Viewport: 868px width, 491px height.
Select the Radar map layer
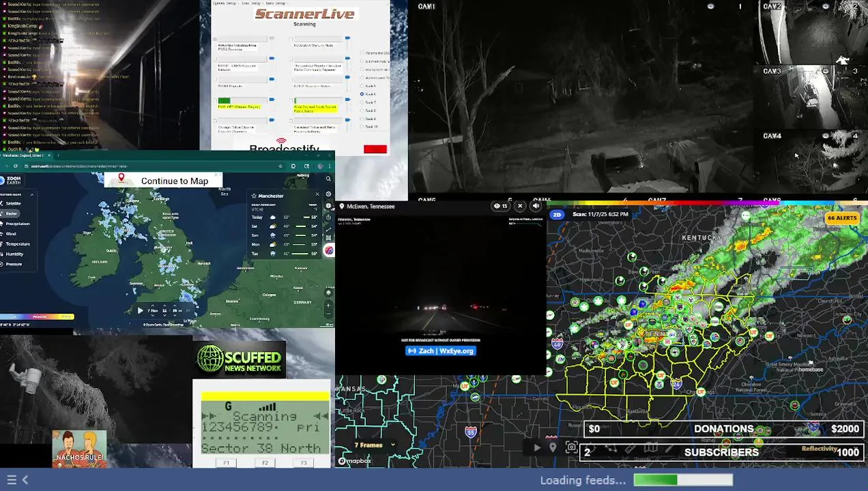coord(11,213)
